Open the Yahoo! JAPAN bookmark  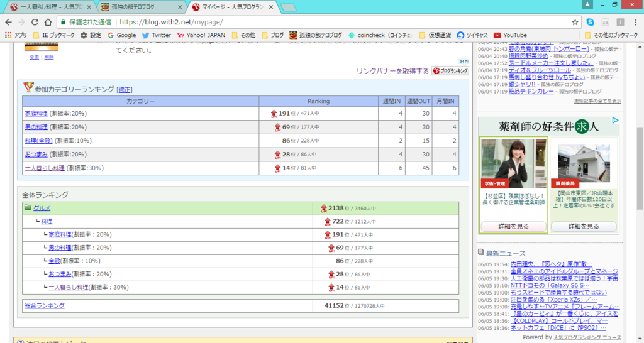201,35
